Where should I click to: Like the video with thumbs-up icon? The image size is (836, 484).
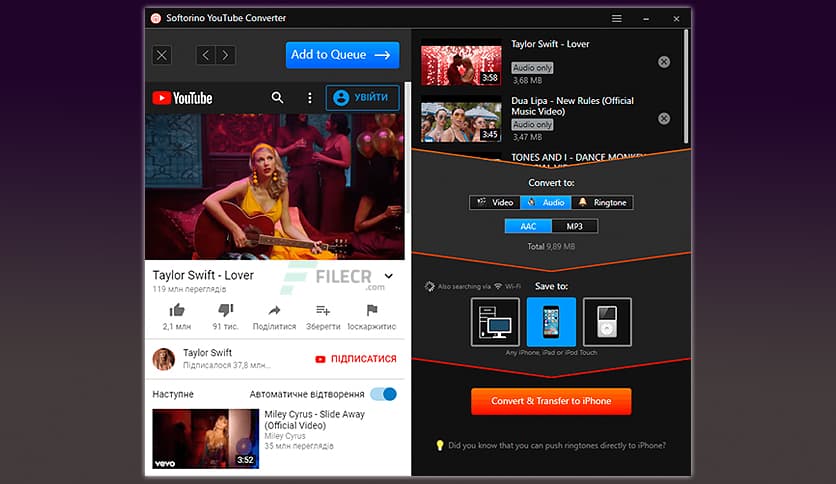[176, 310]
